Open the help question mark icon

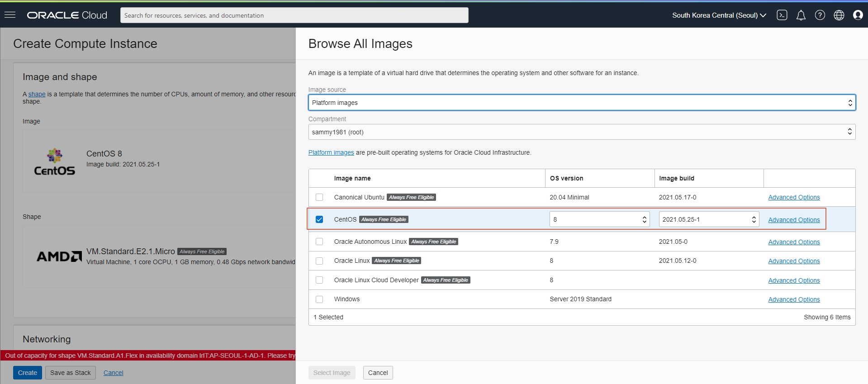[x=820, y=15]
